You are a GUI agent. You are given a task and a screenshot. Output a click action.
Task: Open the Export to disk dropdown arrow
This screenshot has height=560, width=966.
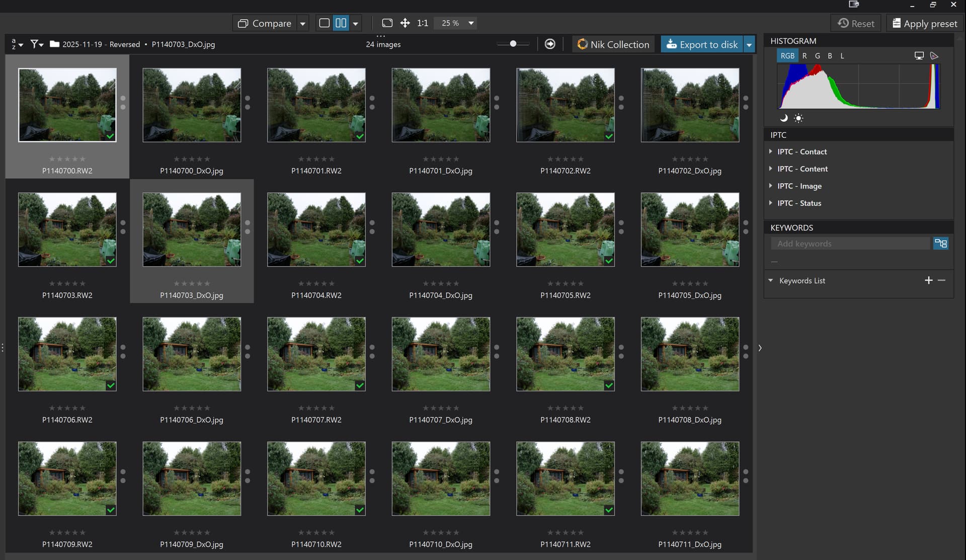coord(749,45)
